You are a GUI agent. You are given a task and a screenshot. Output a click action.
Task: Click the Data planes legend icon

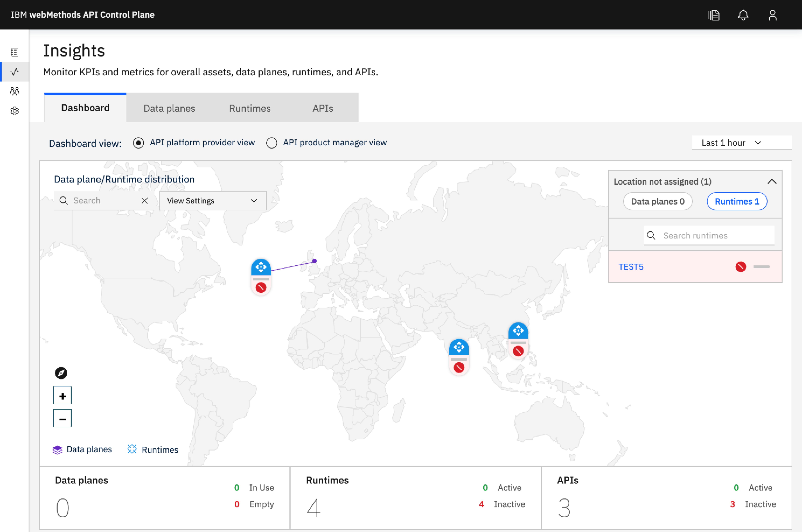click(57, 450)
